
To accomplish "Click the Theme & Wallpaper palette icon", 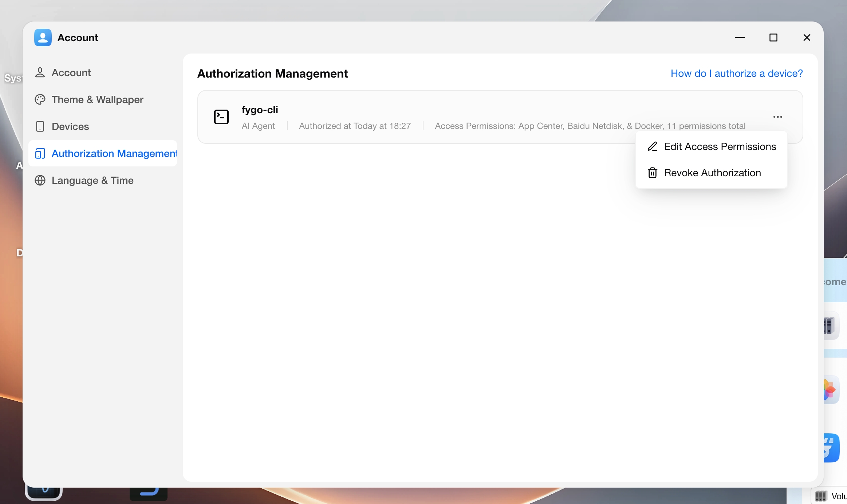I will (40, 99).
